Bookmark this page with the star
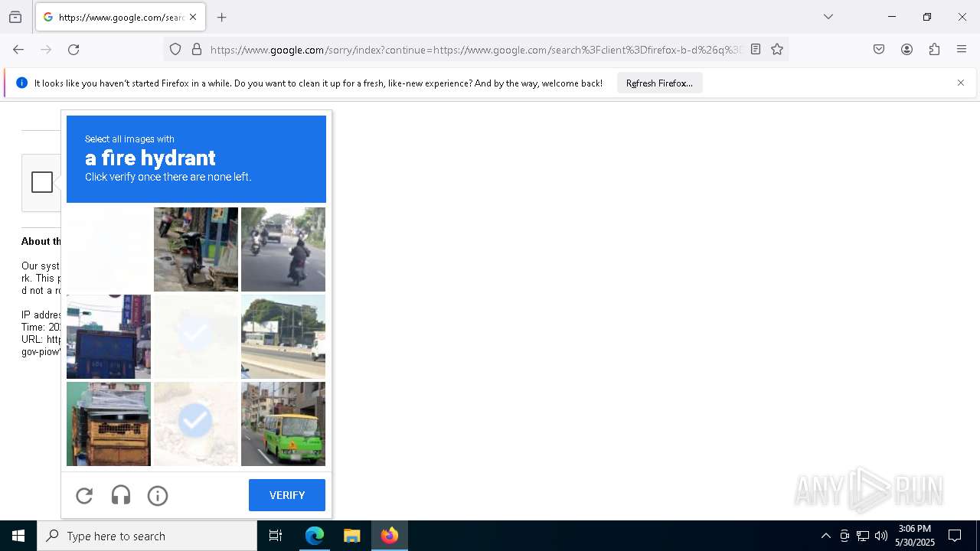 [x=777, y=50]
